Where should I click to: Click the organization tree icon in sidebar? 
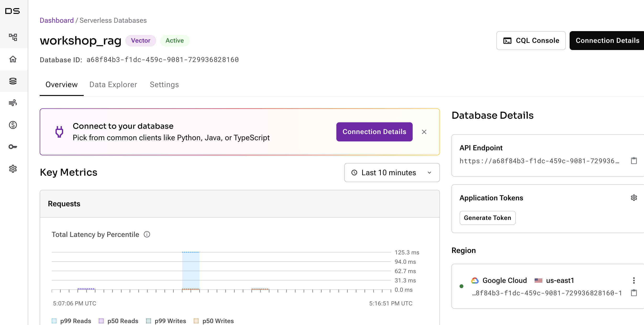(13, 37)
